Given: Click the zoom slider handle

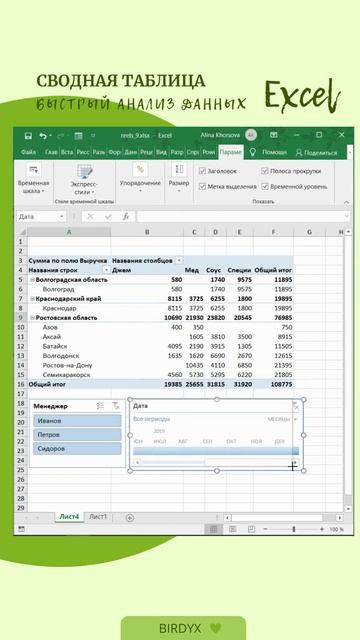Looking at the screenshot, I should point(293,529).
